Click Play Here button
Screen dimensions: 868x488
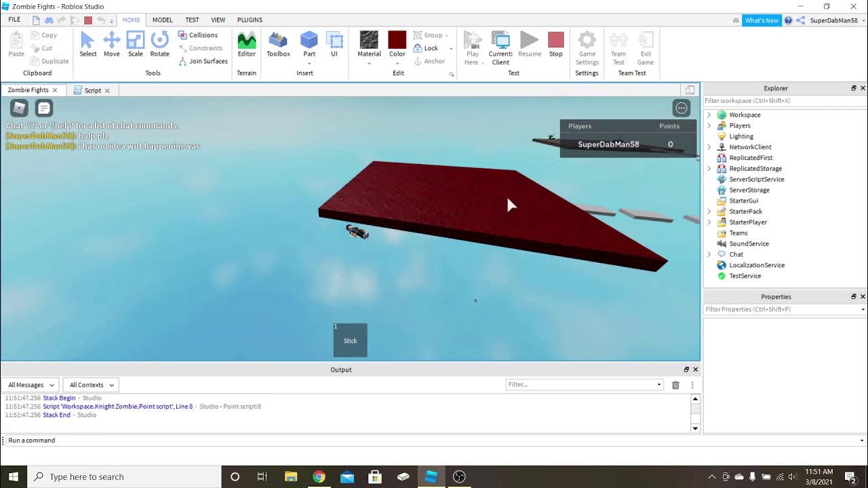[x=473, y=47]
